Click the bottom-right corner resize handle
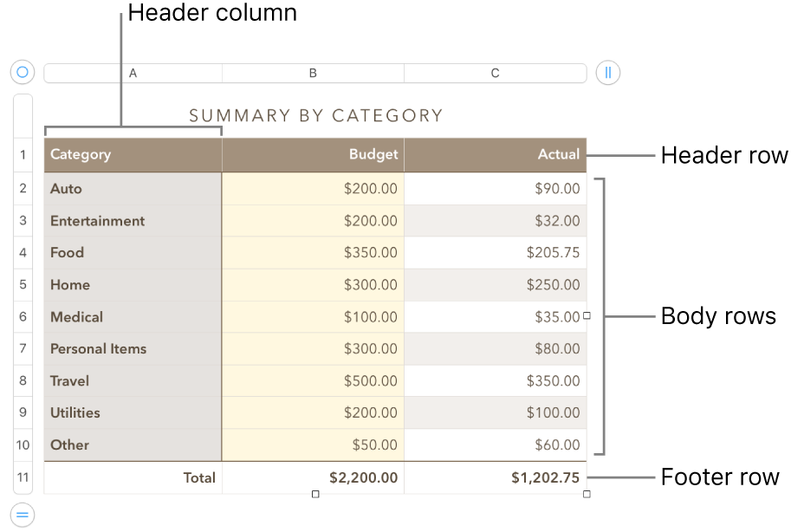This screenshot has width=804, height=532. (x=587, y=494)
